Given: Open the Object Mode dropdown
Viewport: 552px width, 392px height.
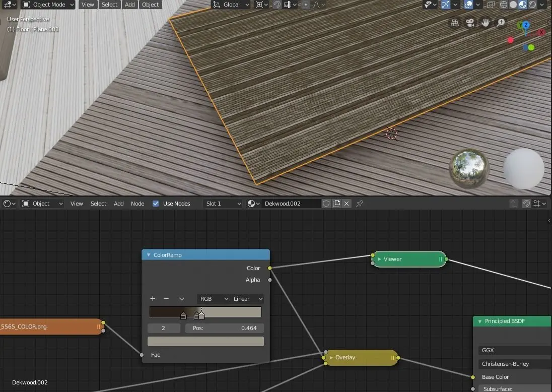Looking at the screenshot, I should (x=48, y=5).
